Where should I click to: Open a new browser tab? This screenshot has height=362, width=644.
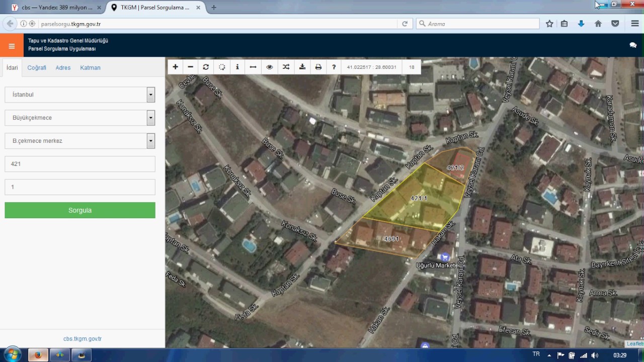(x=214, y=8)
